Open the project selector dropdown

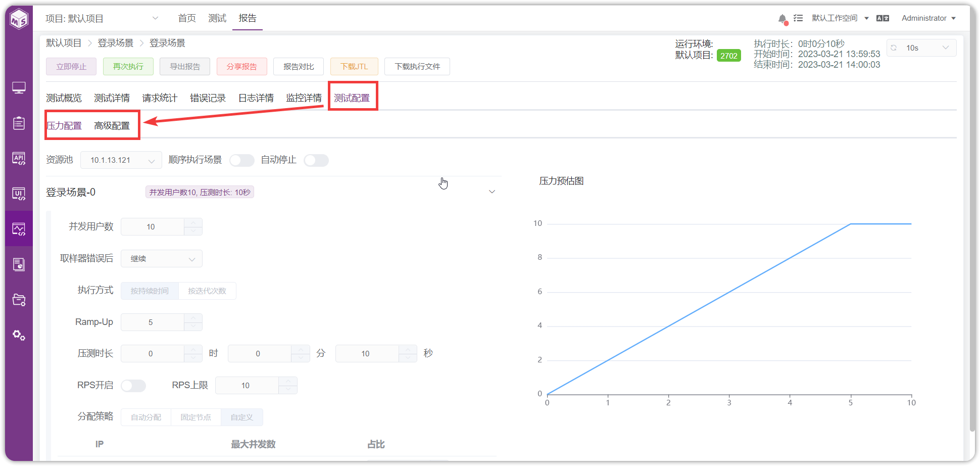click(102, 19)
